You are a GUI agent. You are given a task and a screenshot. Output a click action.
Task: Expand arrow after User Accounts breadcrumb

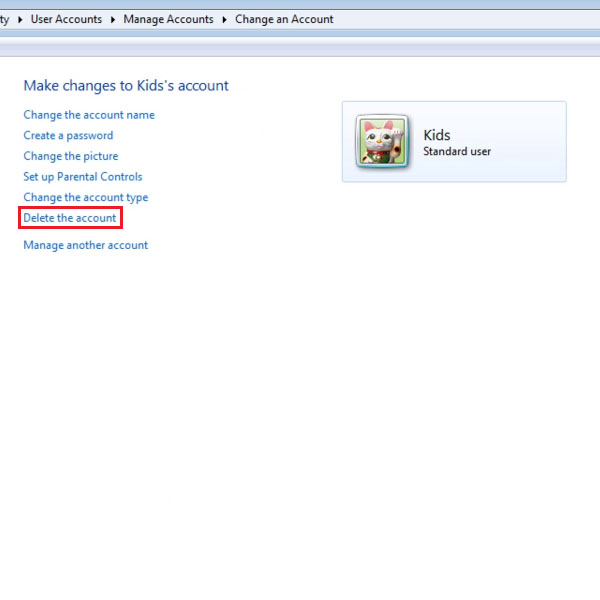112,20
